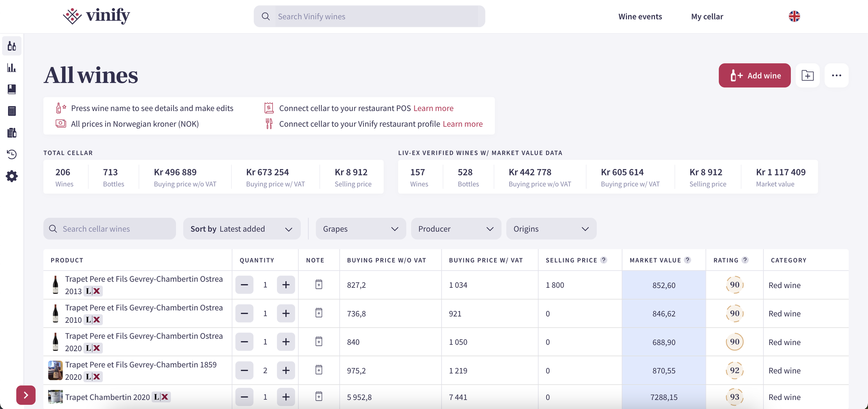Focus the Search cellar wines field
868x409 pixels.
click(x=110, y=229)
